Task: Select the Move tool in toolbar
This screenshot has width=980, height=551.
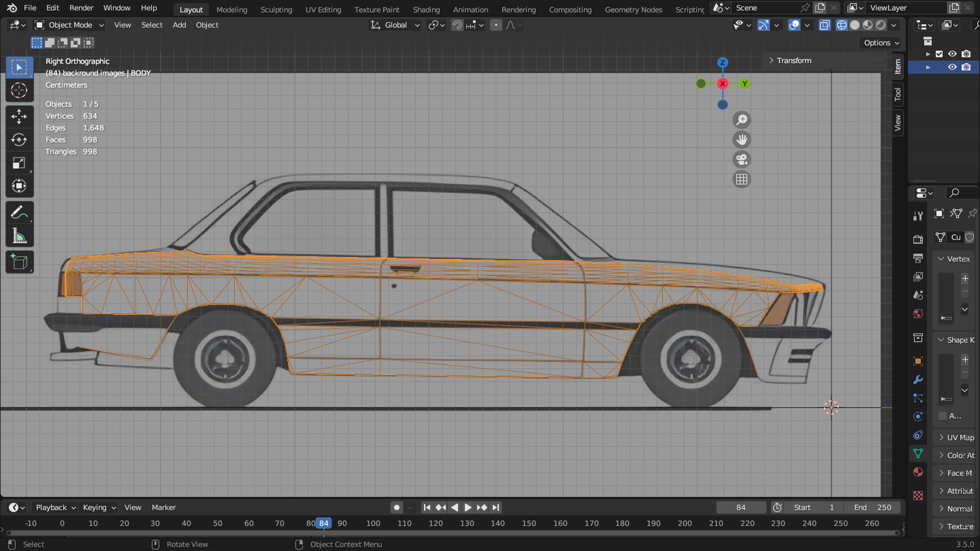Action: pos(19,116)
